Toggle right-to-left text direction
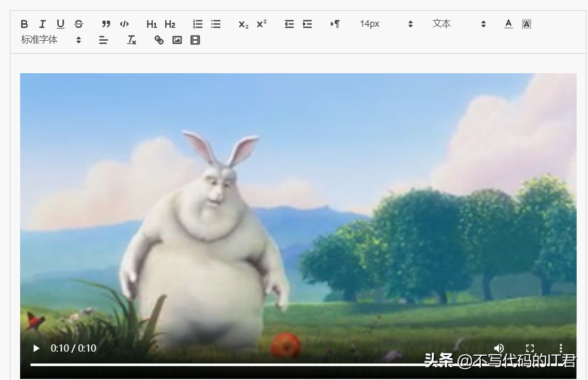This screenshot has width=588, height=380. tap(335, 24)
